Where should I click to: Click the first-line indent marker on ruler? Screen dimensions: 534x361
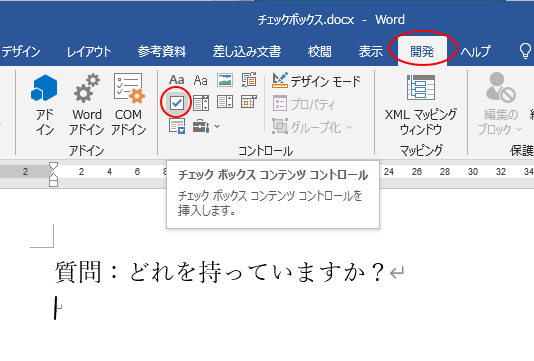point(53,166)
